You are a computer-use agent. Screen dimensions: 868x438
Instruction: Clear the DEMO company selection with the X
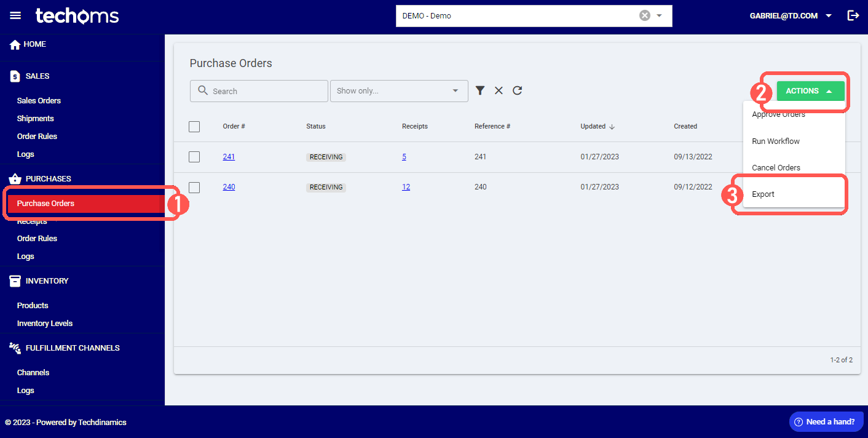point(644,15)
